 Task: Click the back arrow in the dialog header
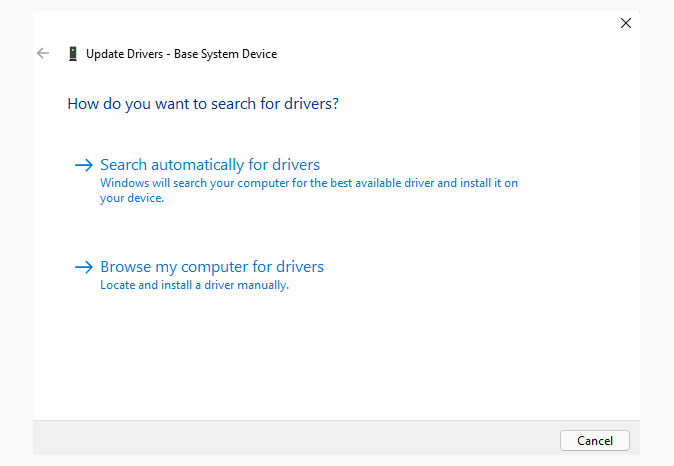43,53
